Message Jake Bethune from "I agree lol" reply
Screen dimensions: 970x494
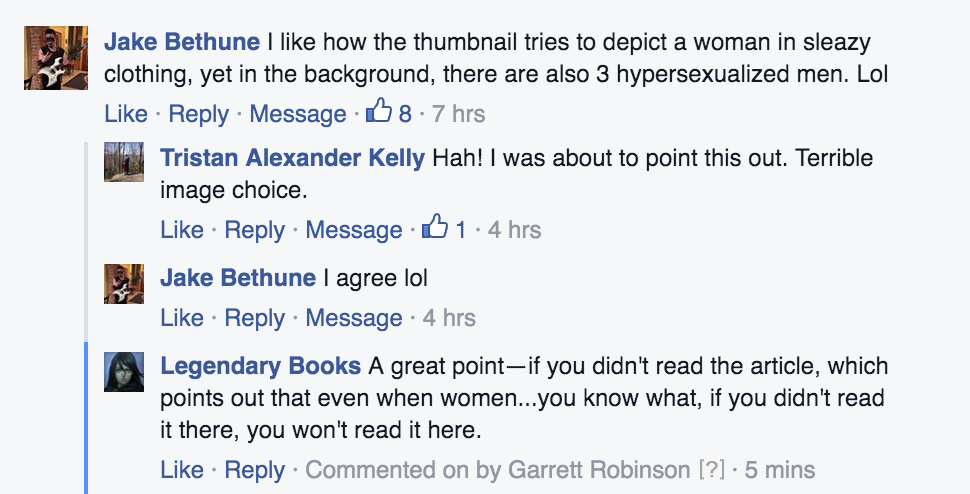pyautogui.click(x=354, y=318)
